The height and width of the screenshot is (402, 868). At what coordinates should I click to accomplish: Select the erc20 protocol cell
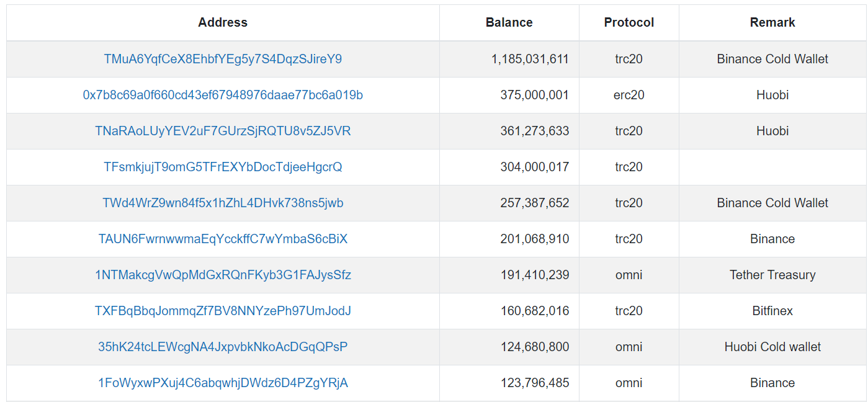629,95
